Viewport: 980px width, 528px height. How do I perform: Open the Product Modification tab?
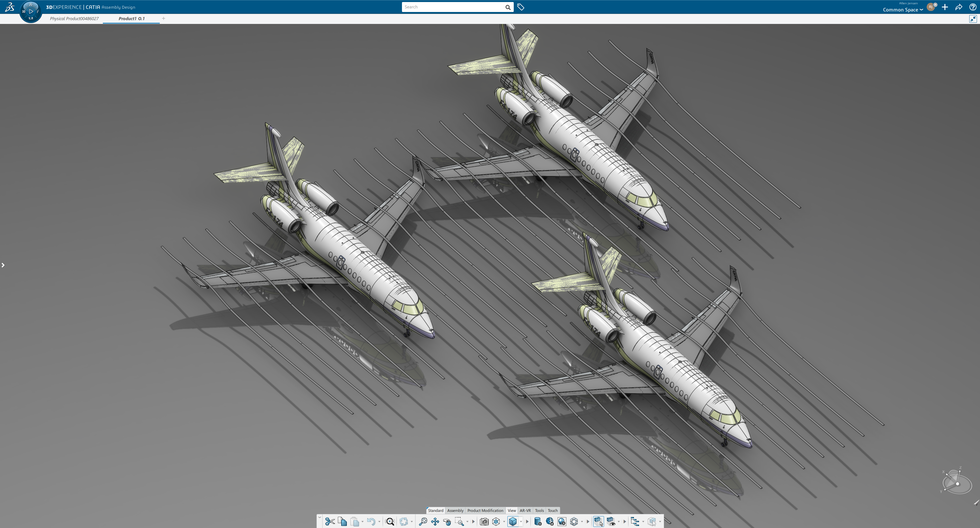(x=485, y=510)
